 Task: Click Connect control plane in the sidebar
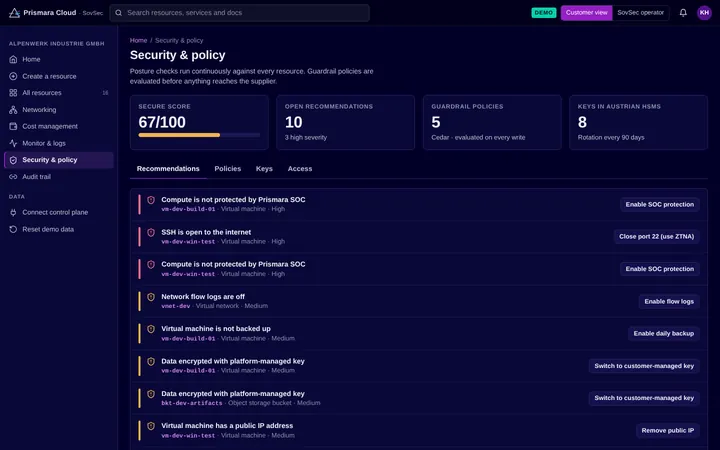(59, 212)
